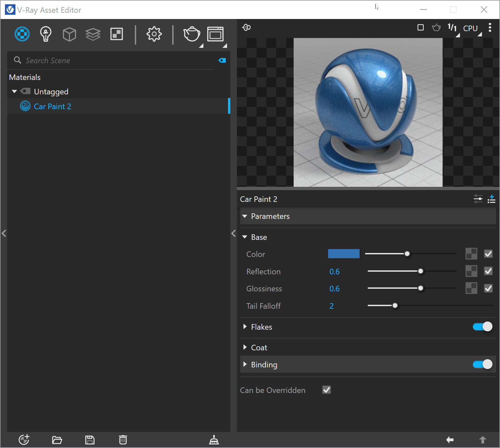
Task: Open Glossiness texture map slot
Action: tap(471, 288)
